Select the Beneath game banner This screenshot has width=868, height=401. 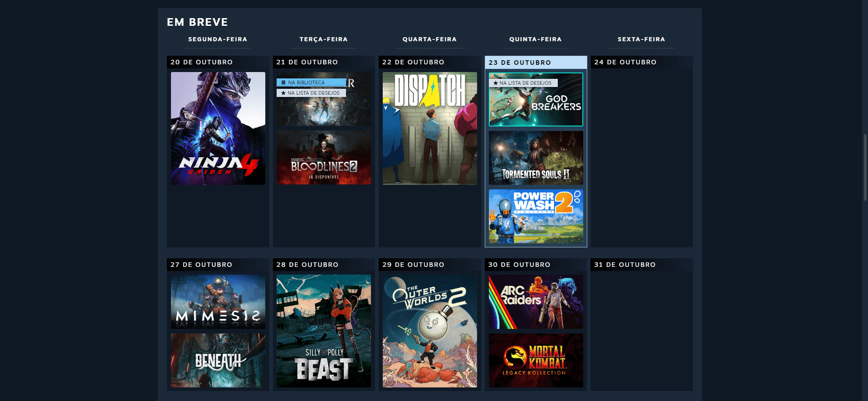[x=218, y=360]
